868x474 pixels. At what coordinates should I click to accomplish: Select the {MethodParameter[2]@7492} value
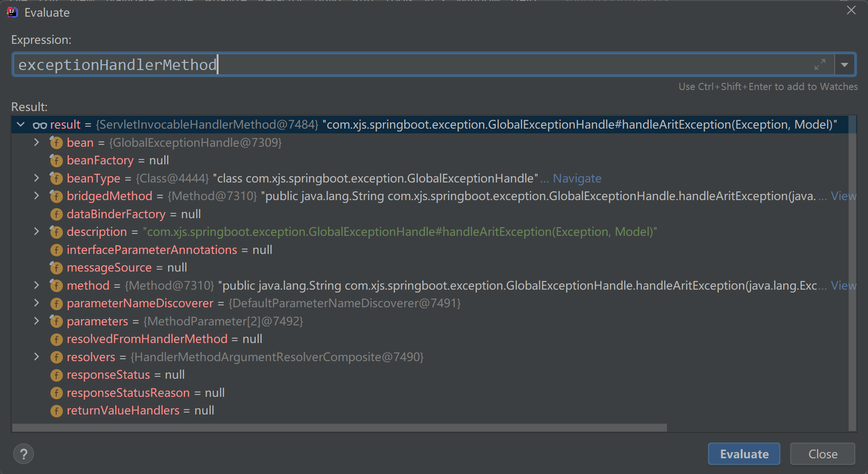tap(223, 321)
